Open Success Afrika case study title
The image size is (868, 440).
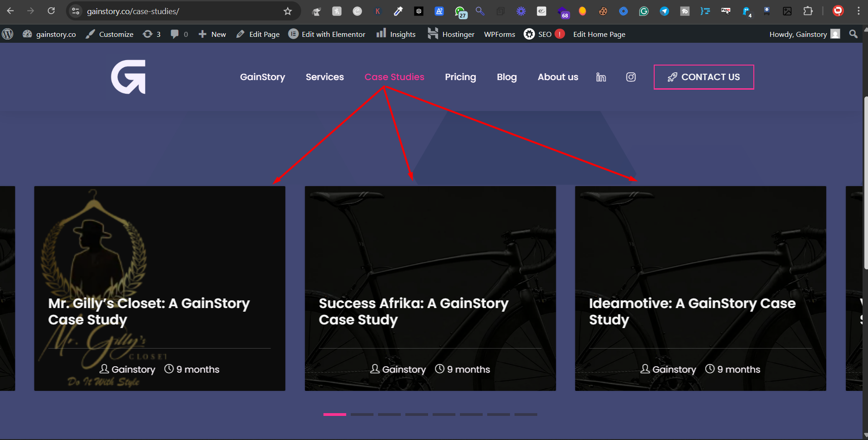[414, 311]
